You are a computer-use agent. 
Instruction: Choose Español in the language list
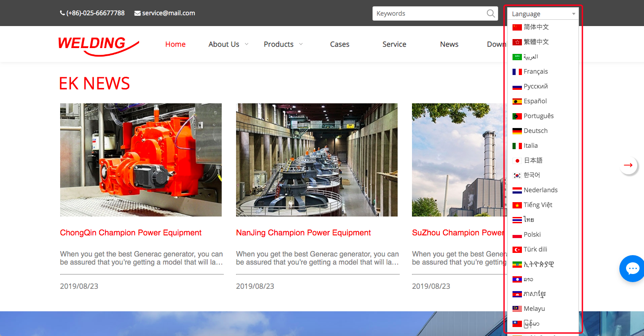point(535,101)
